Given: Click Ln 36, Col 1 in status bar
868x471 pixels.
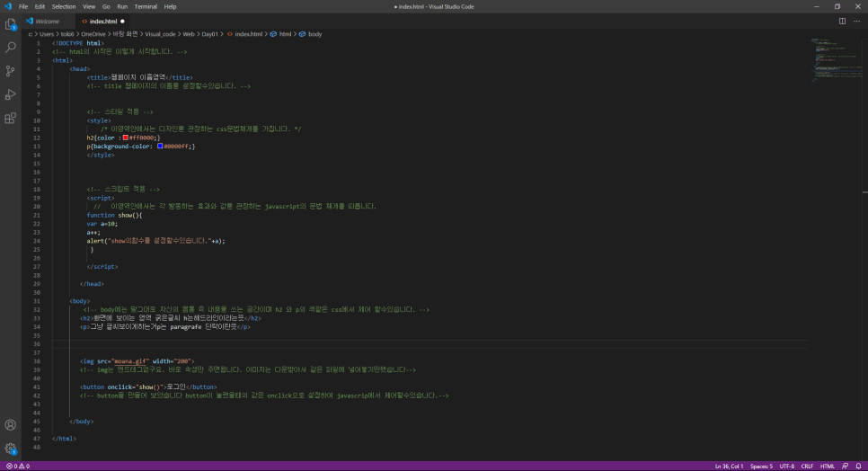Looking at the screenshot, I should (x=729, y=467).
